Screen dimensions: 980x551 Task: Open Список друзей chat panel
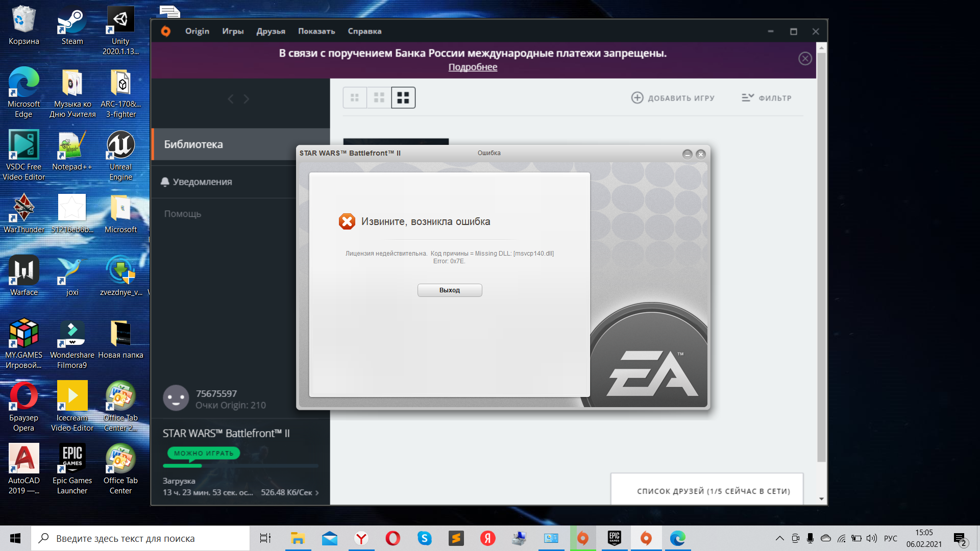[x=707, y=490]
